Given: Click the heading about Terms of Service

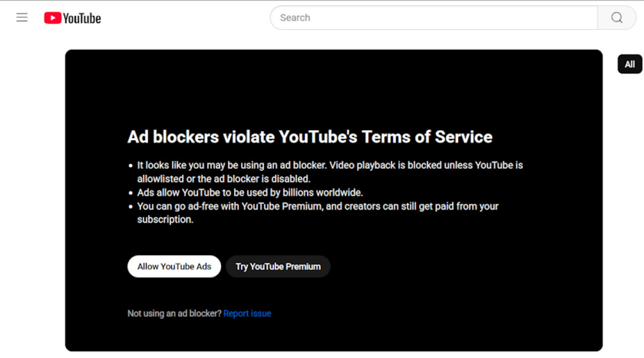Looking at the screenshot, I should (x=310, y=137).
